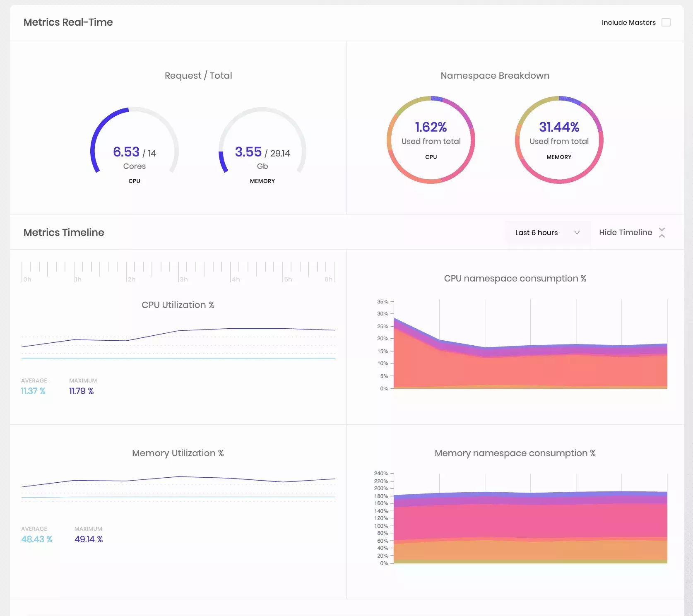Click the CPU namespace breakdown donut showing 1.62%
The image size is (693, 616).
pos(431,140)
